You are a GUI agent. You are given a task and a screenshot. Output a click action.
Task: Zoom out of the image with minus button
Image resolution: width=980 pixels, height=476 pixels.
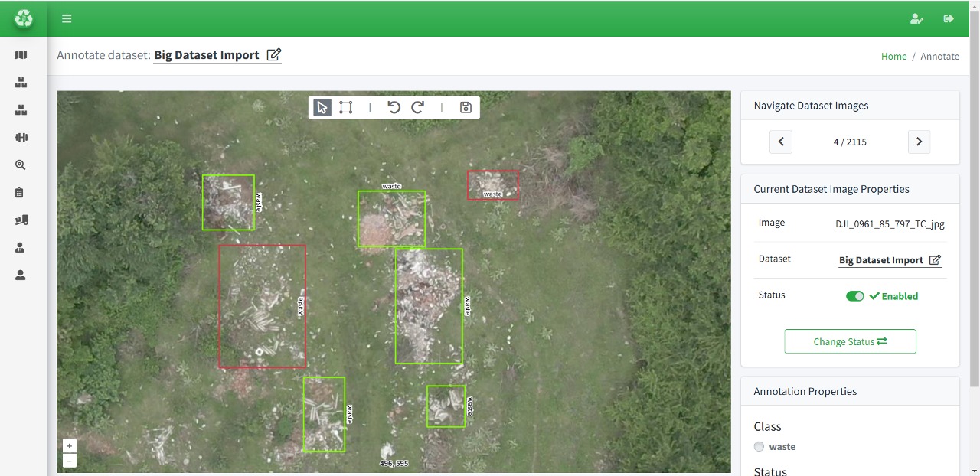pyautogui.click(x=70, y=461)
